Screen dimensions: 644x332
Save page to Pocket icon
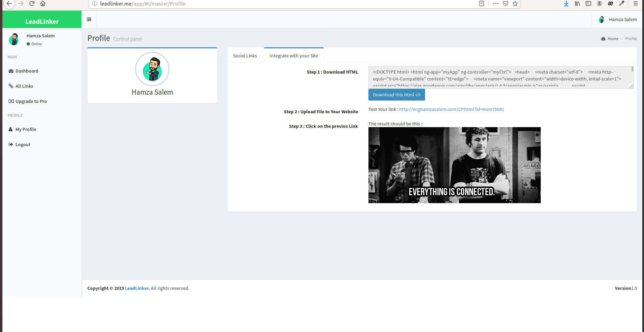pyautogui.click(x=506, y=3)
